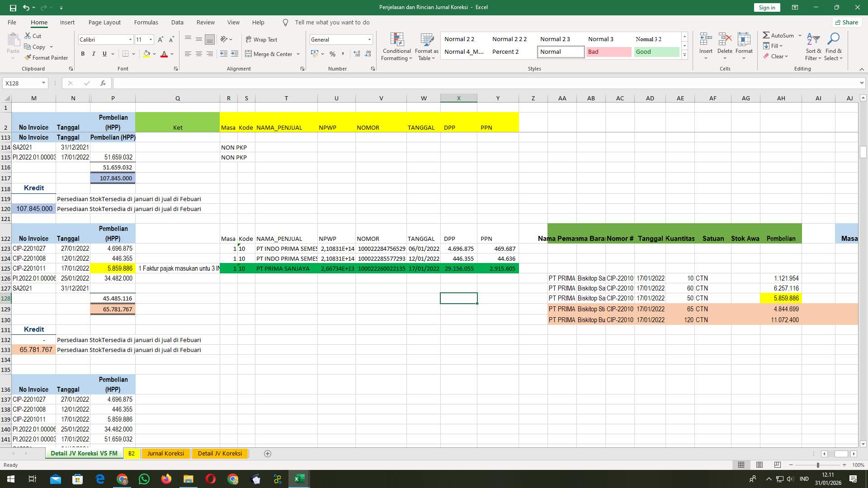Undo the last action
The width and height of the screenshot is (868, 488).
point(25,7)
